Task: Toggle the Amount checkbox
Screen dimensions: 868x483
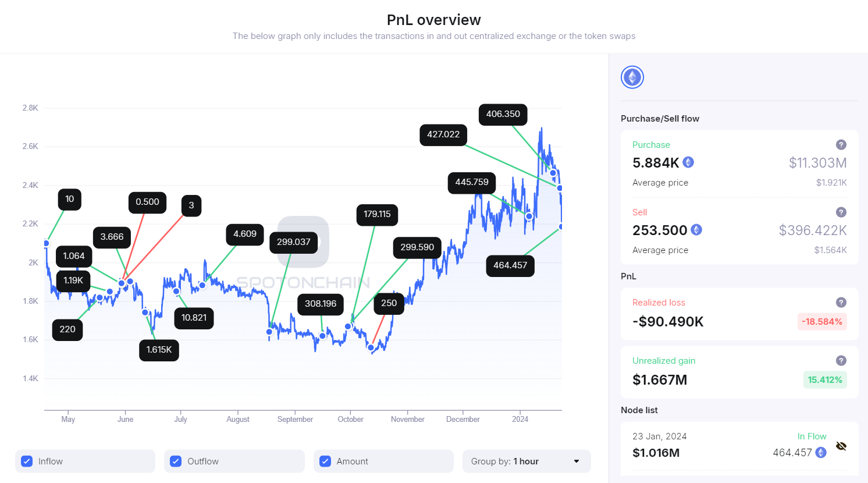Action: click(325, 461)
